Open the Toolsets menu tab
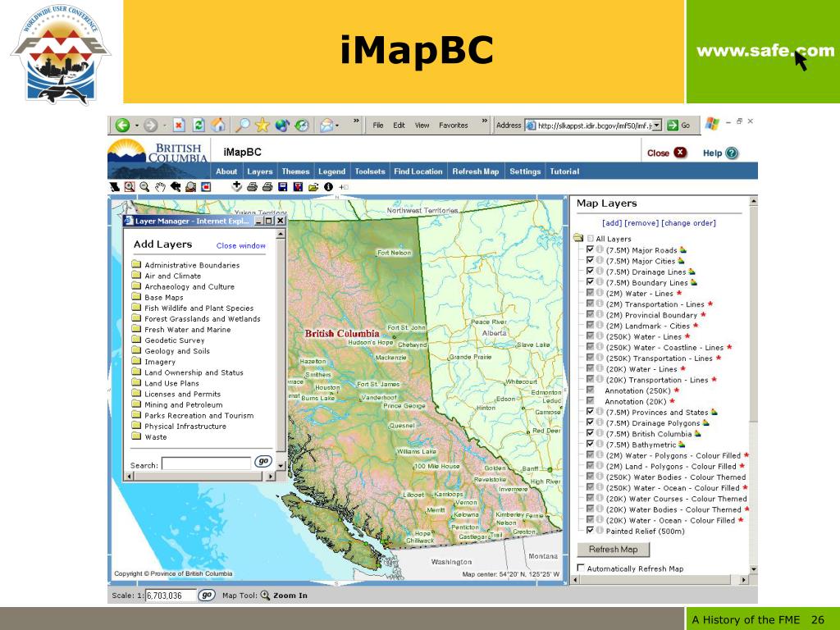This screenshot has width=840, height=630. click(370, 171)
